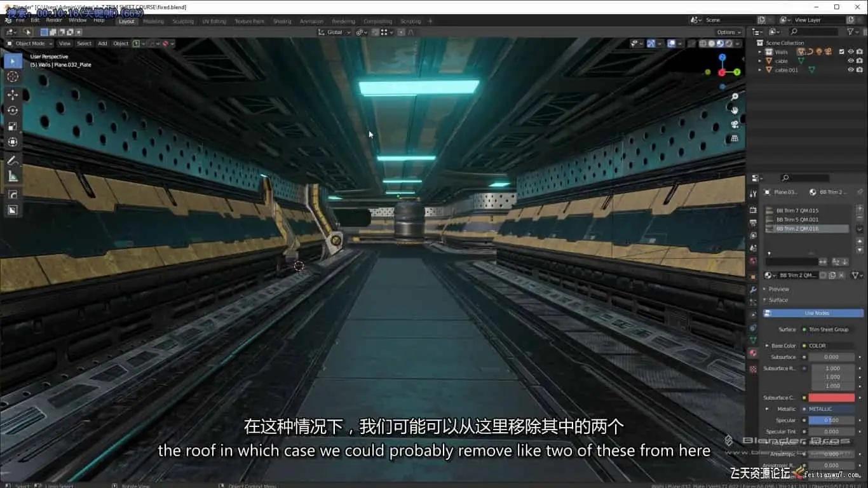This screenshot has width=868, height=488.
Task: Click the pan view hand icon
Action: pyautogui.click(x=735, y=111)
